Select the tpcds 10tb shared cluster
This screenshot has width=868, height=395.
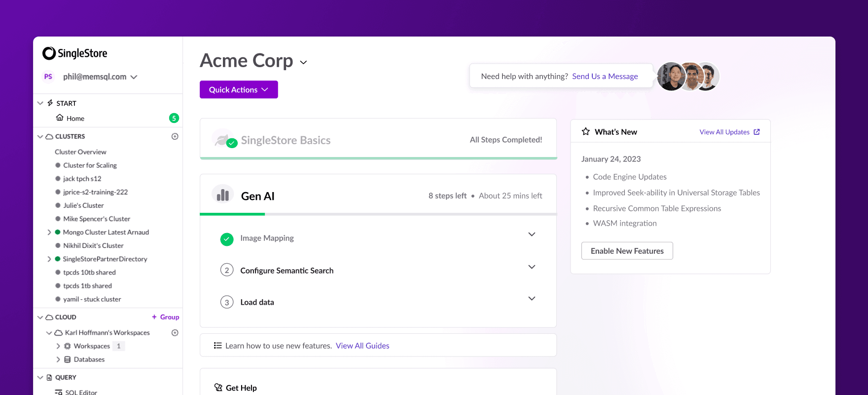pos(89,272)
